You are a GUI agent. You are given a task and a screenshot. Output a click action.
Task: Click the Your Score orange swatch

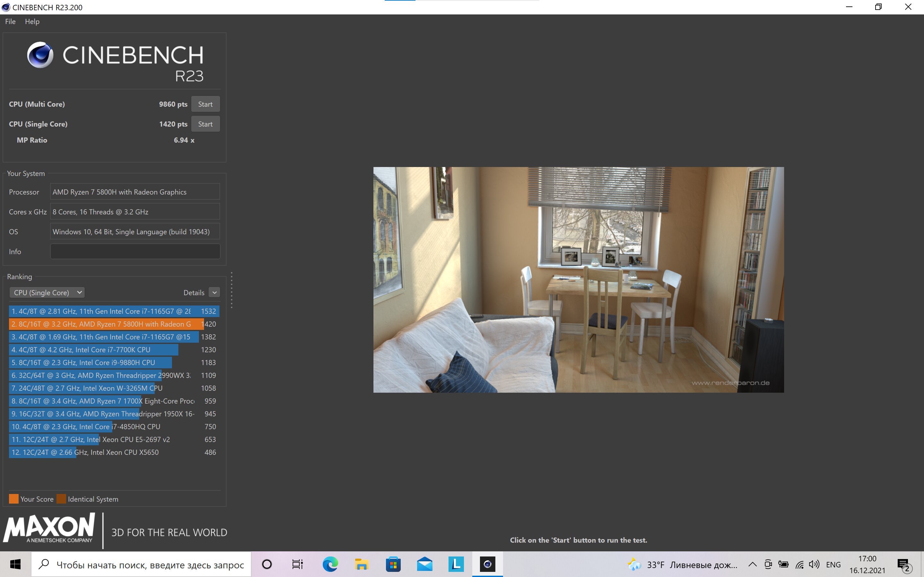click(14, 499)
